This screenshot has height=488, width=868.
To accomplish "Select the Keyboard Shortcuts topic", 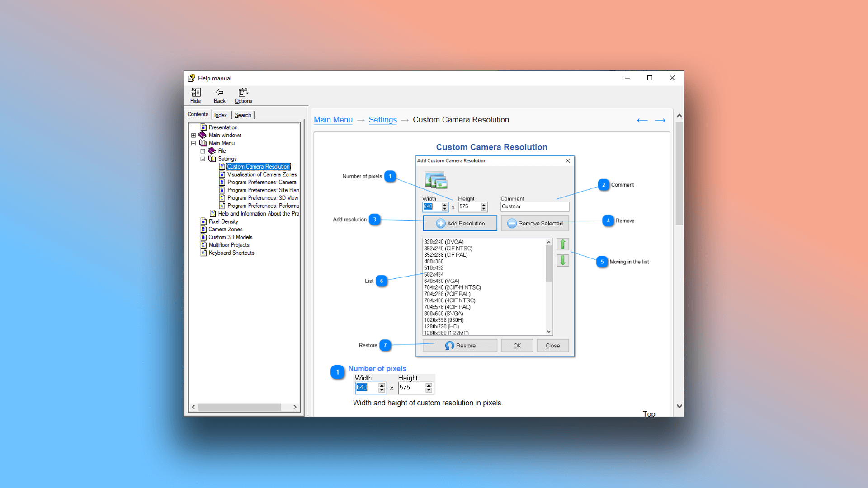I will pyautogui.click(x=231, y=253).
